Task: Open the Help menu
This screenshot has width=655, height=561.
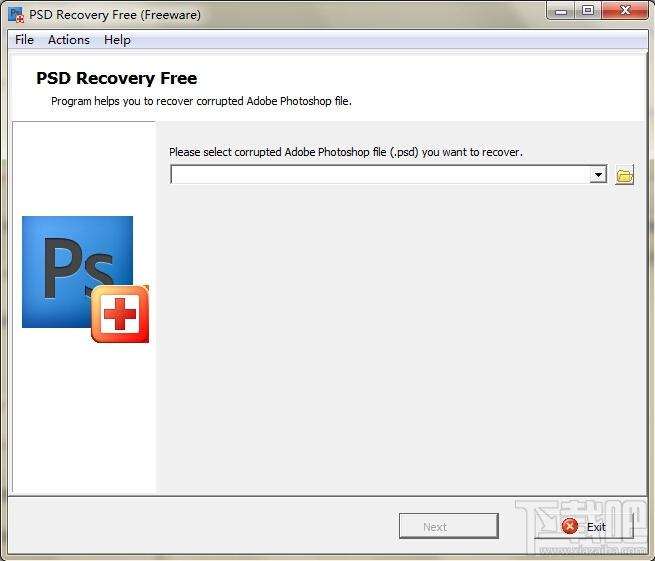Action: point(117,40)
